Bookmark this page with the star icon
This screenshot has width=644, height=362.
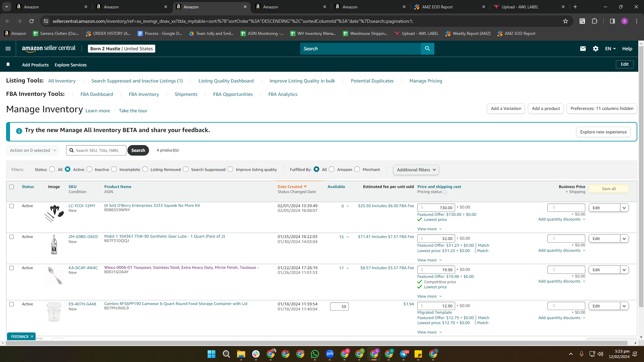click(x=566, y=21)
